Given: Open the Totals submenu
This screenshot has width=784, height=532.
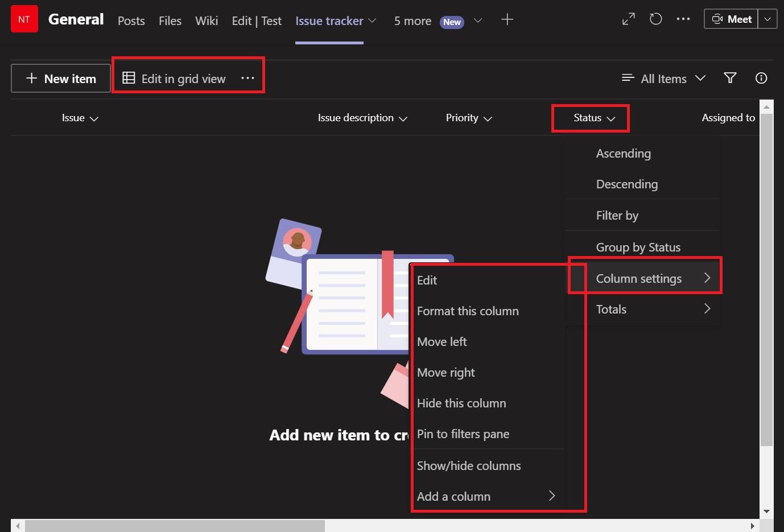Looking at the screenshot, I should pos(643,310).
